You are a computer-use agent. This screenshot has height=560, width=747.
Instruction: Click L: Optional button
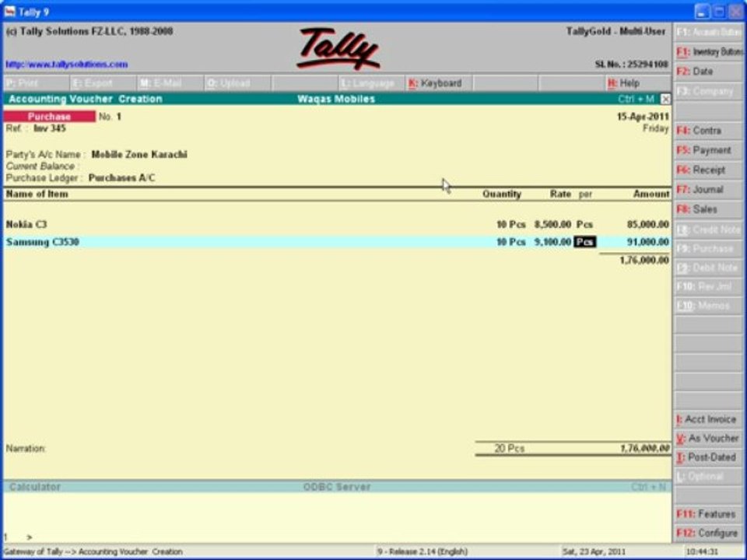(708, 477)
